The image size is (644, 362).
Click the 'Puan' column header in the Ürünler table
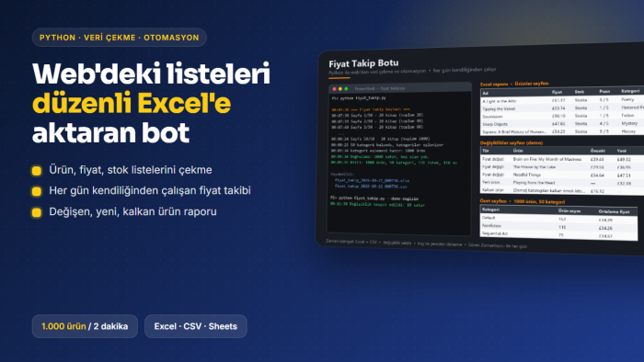[604, 92]
